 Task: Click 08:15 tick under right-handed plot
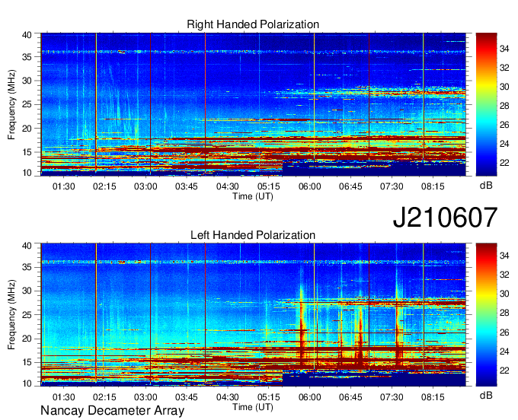pos(433,186)
